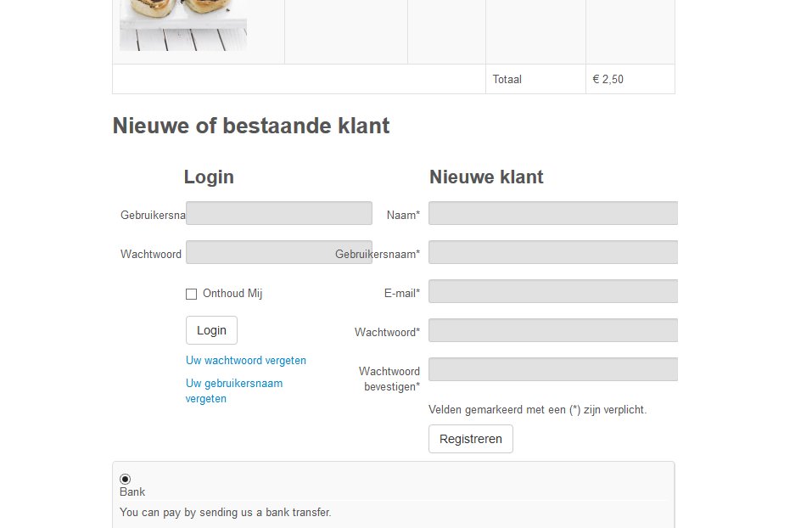Select the Wachtwoord bevestigen field
This screenshot has width=812, height=528.
pyautogui.click(x=552, y=369)
